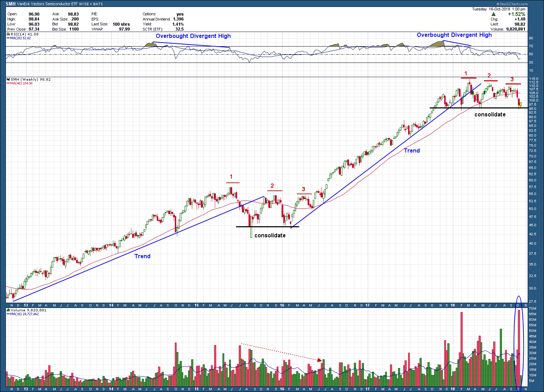The image size is (544, 392).
Task: Click the 70M volume axis label
Action: [x=532, y=309]
